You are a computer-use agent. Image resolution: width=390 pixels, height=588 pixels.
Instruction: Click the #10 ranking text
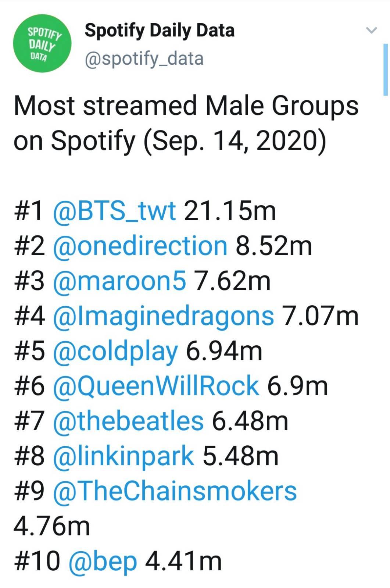coord(37,561)
